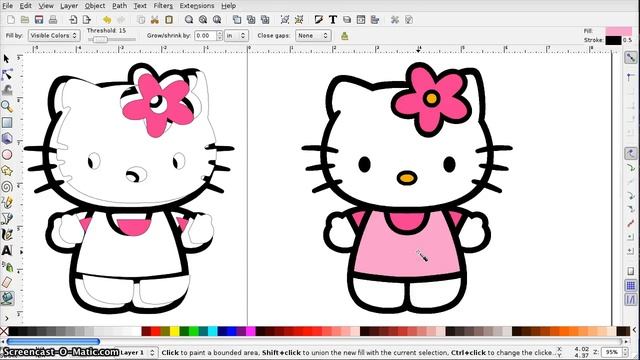Click the Group objects icon

tap(285, 20)
